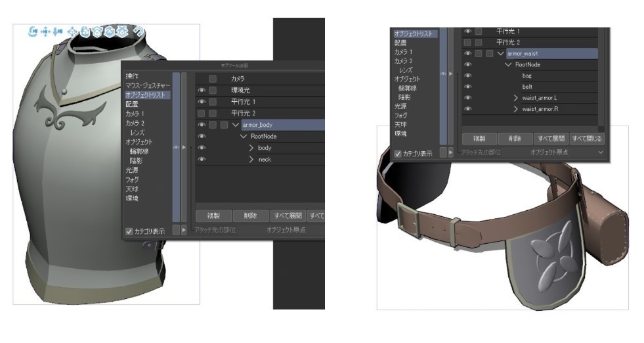Viewport: 644px width, 343px height.
Task: Show 平行光 2 in left panel
Action: 202,113
